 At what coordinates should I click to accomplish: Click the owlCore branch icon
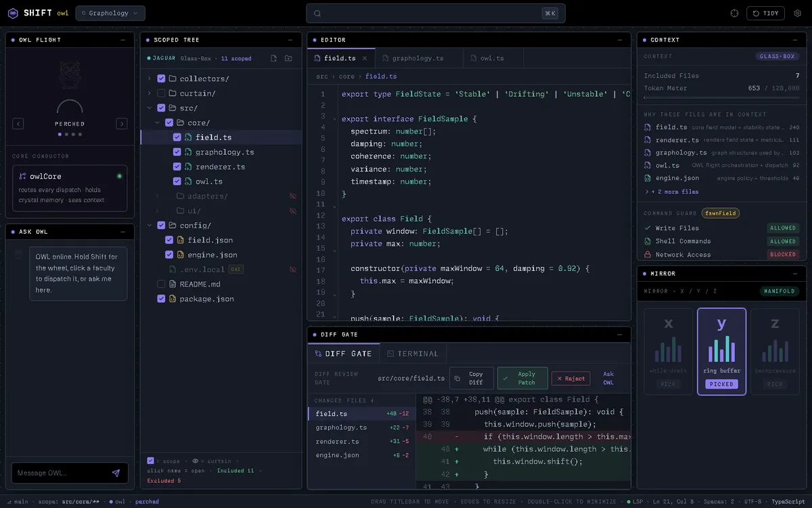[x=22, y=176]
